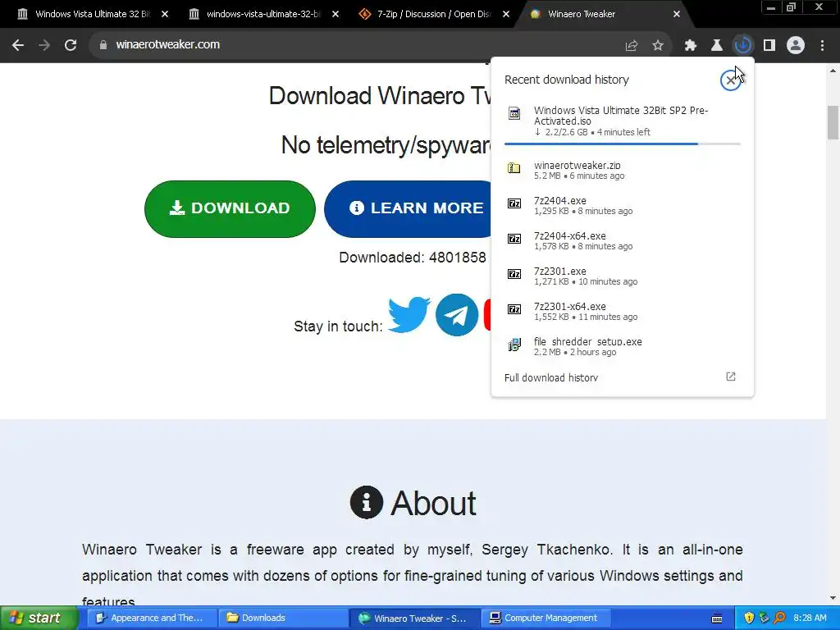Click the ISO download progress bar
This screenshot has width=840, height=630.
click(623, 144)
